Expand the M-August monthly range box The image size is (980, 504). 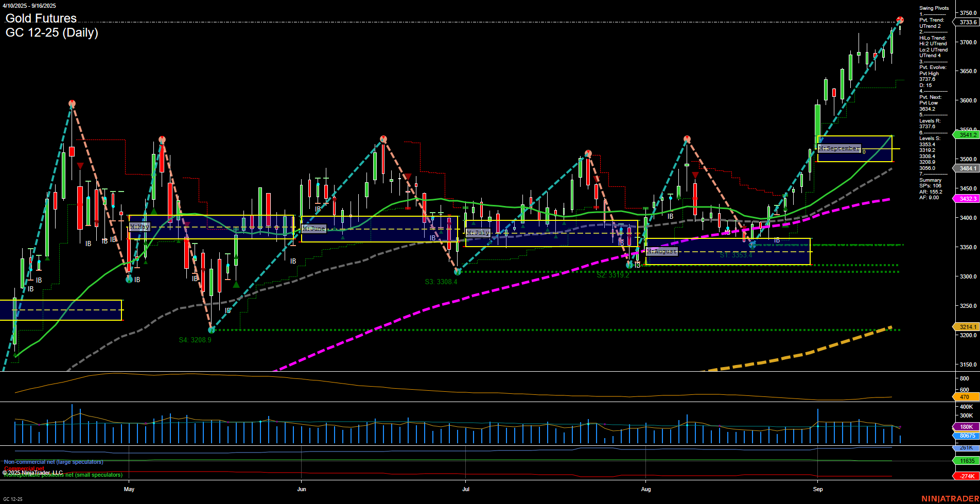pos(661,251)
